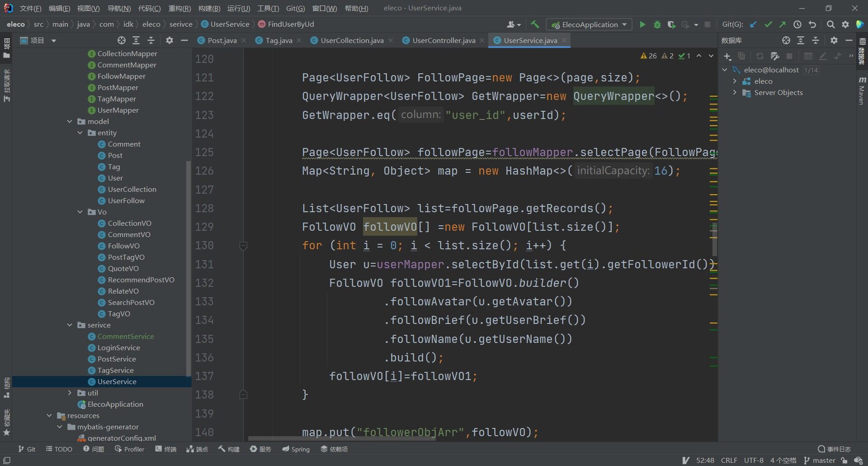Open user account icon in toolbar
The height and width of the screenshot is (466, 868).
tap(514, 24)
